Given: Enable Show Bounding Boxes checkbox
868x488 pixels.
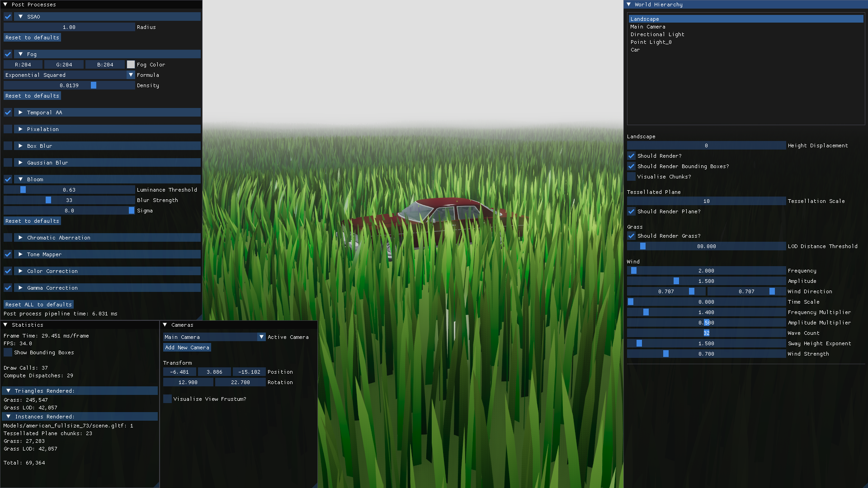Looking at the screenshot, I should [8, 352].
